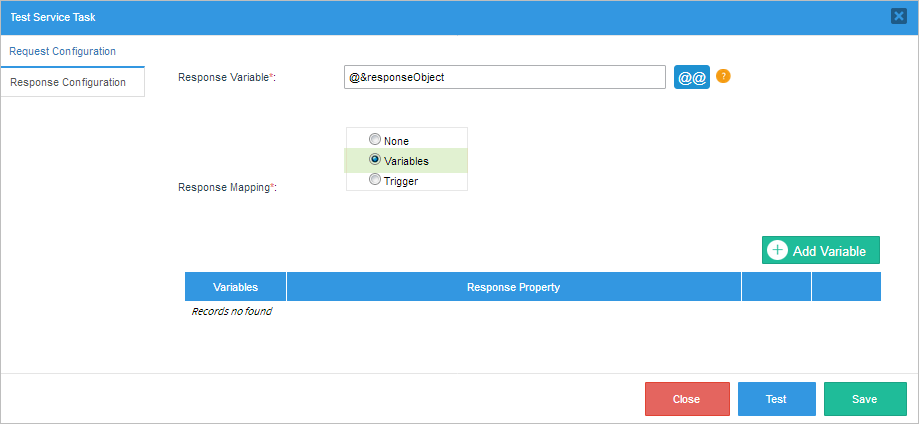919x424 pixels.
Task: Select the None radio option
Action: [375, 140]
